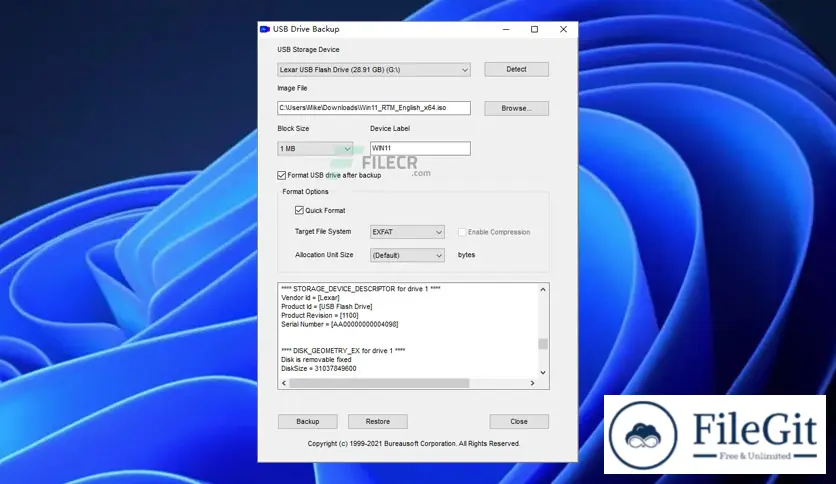Click the Device Label WIN11 field
Image resolution: width=836 pixels, height=484 pixels.
click(x=420, y=148)
